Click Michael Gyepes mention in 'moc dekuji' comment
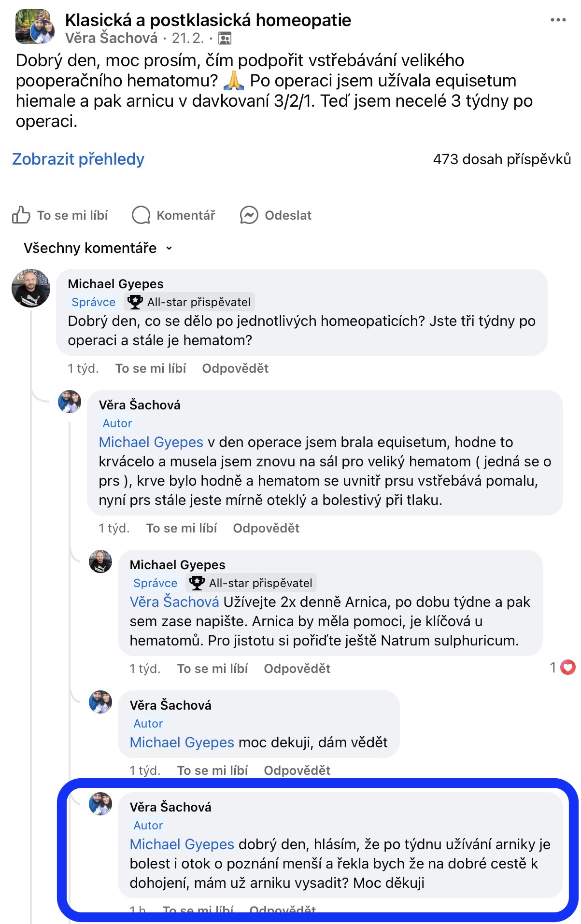 pos(182,742)
